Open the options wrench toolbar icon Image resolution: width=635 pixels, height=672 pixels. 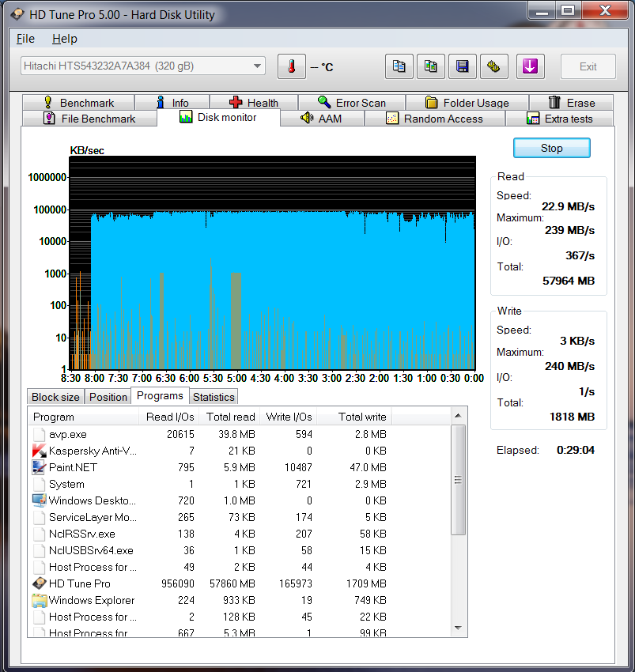[494, 66]
